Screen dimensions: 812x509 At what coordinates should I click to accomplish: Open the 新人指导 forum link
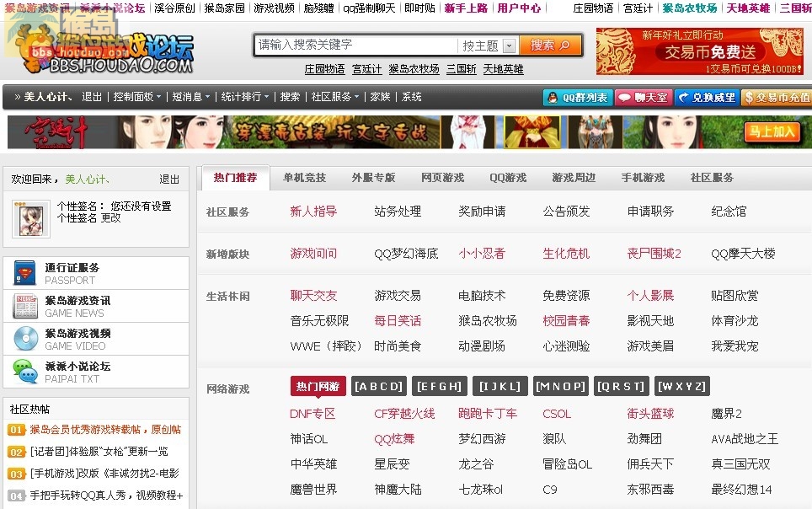pyautogui.click(x=313, y=212)
